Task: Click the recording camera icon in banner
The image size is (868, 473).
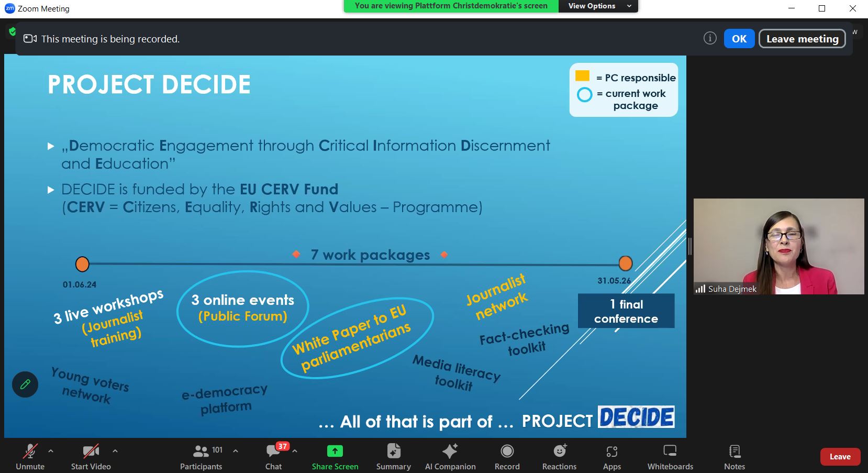Action: point(30,39)
